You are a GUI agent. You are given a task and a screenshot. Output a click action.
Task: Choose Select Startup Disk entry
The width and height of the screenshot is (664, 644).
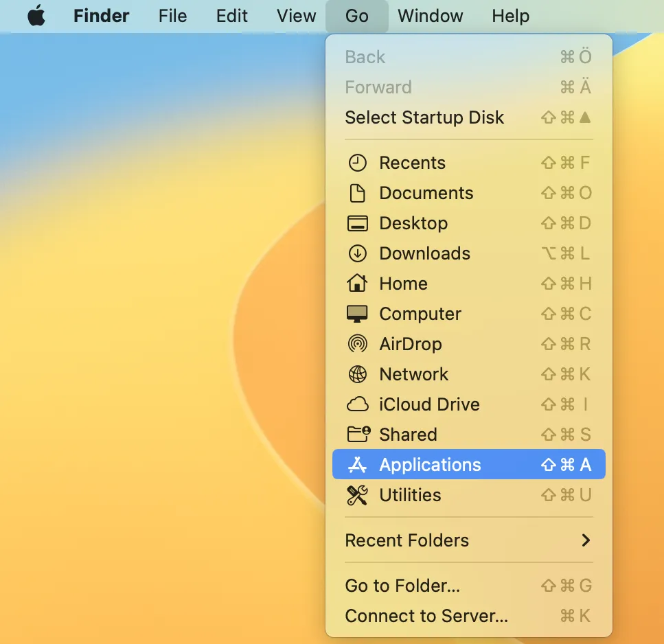click(424, 117)
